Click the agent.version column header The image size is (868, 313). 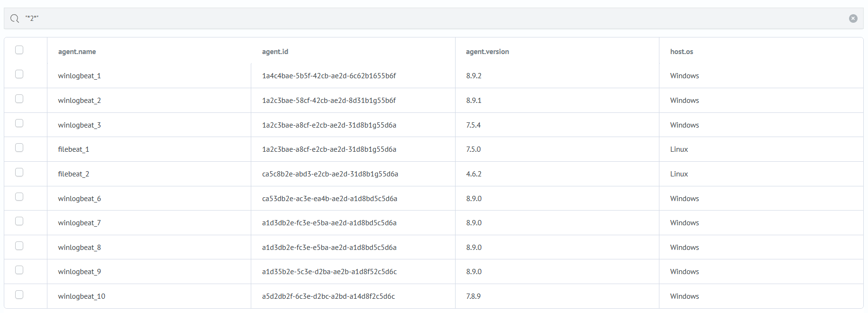pyautogui.click(x=487, y=52)
